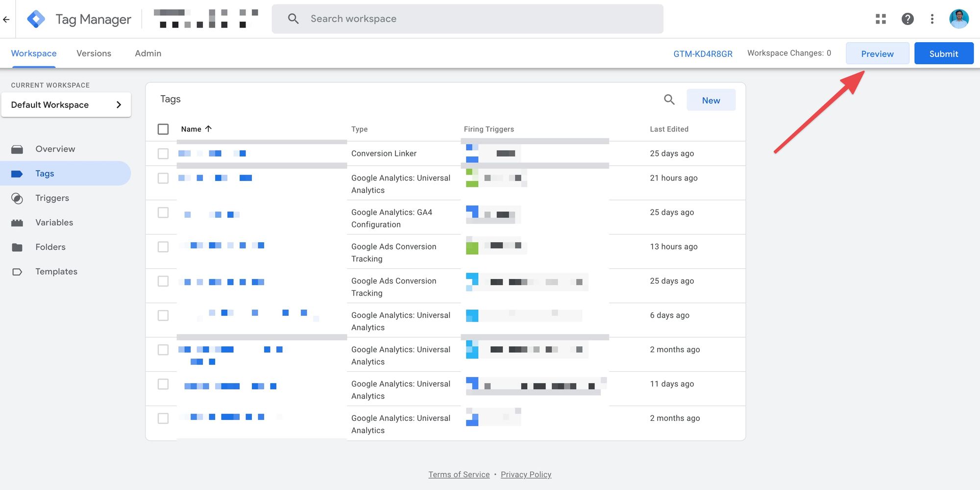Click the Tags label icon in sidebar

[x=17, y=174]
